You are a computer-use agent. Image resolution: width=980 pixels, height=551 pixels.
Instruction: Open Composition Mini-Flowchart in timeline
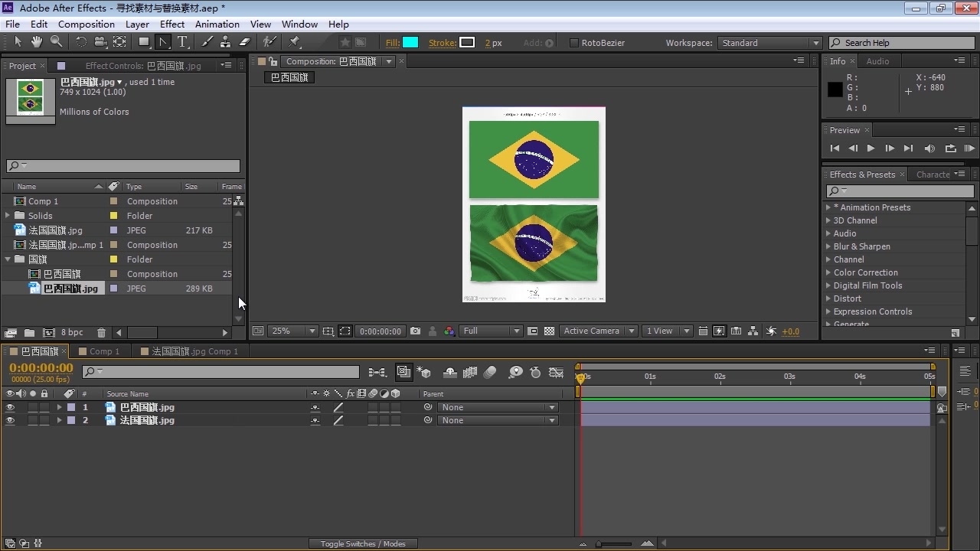(377, 373)
